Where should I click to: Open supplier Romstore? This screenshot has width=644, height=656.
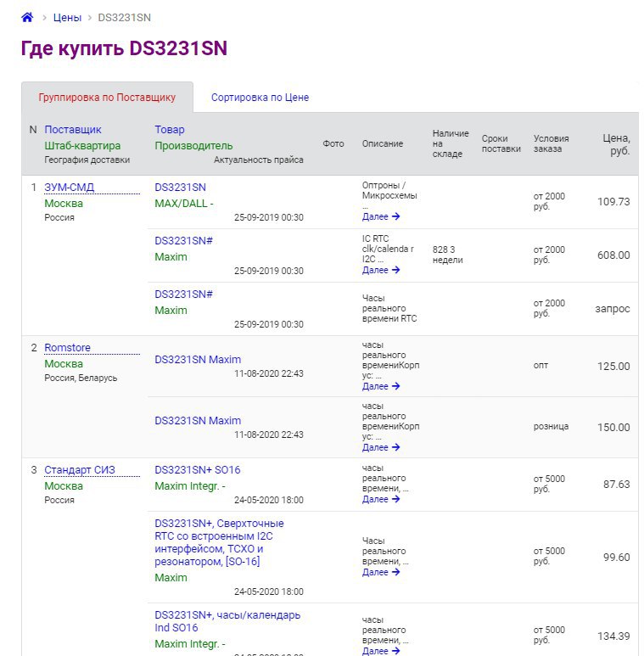coord(67,348)
